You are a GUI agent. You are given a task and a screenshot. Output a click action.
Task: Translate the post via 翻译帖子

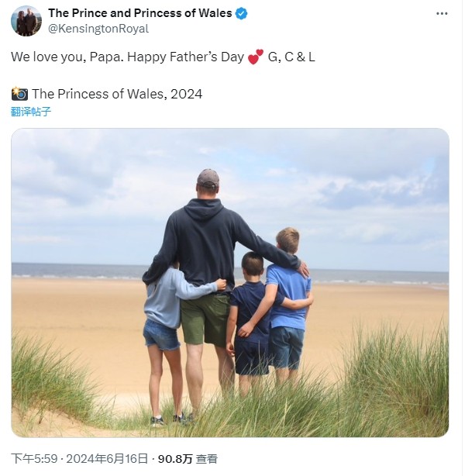coord(31,112)
